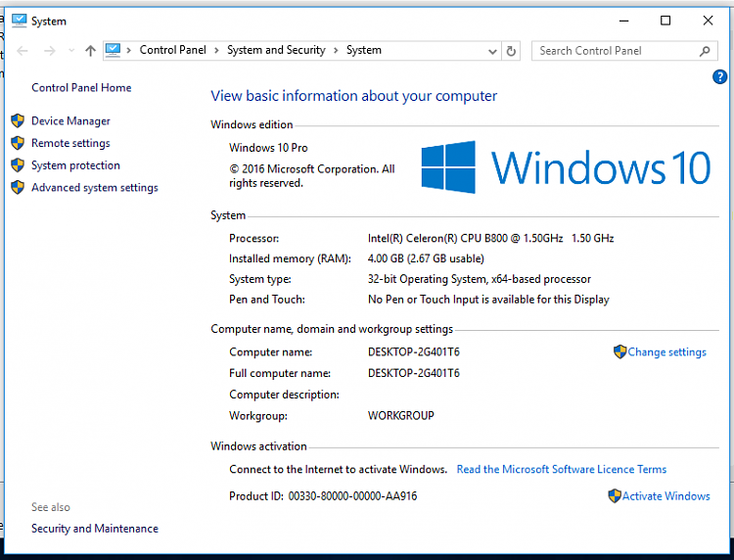Expand the chevron after Control Panel in the address bar
The width and height of the screenshot is (734, 560).
tap(216, 51)
